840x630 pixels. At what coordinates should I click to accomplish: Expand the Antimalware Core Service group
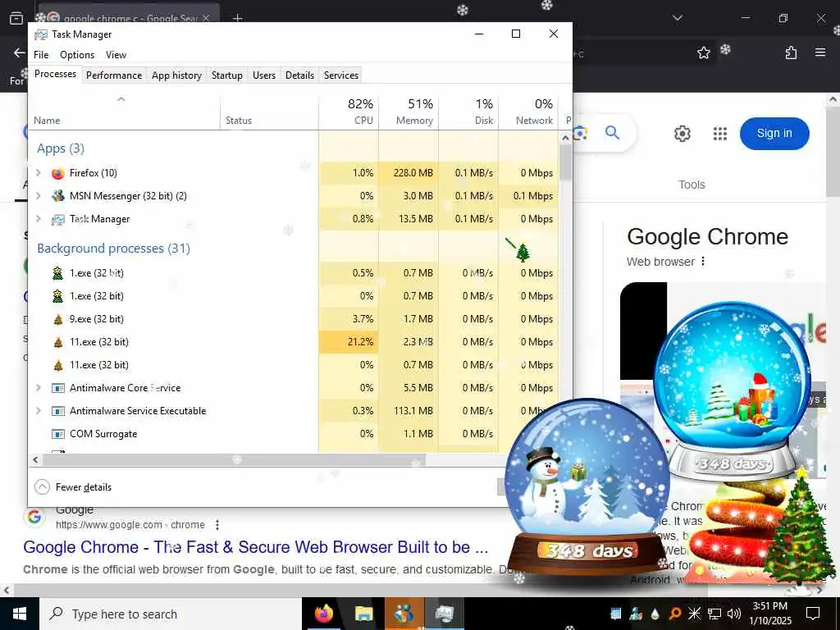(x=38, y=387)
